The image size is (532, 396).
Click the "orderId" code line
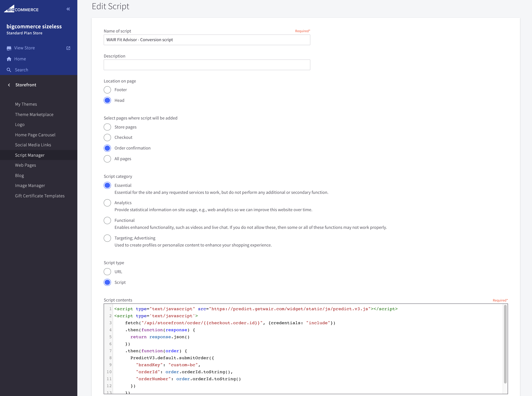[184, 372]
